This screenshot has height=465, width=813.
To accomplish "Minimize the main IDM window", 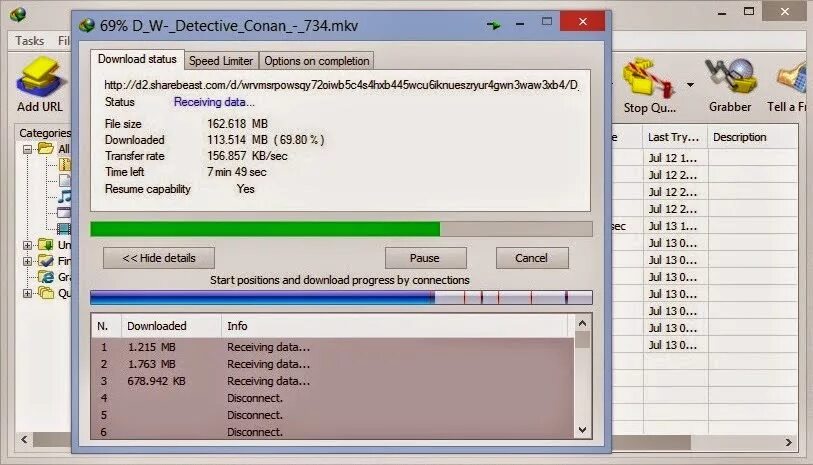I will click(x=722, y=13).
